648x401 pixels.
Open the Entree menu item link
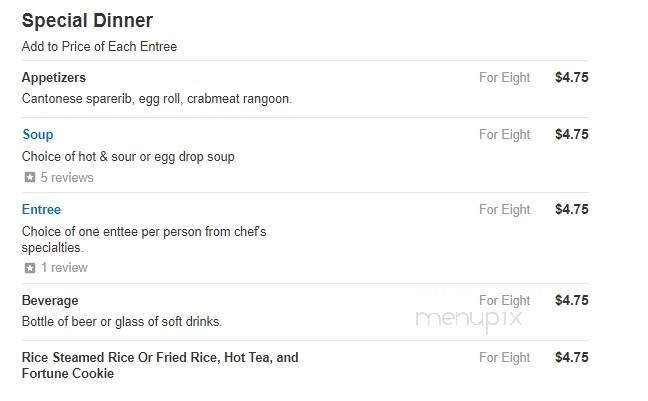pyautogui.click(x=41, y=209)
